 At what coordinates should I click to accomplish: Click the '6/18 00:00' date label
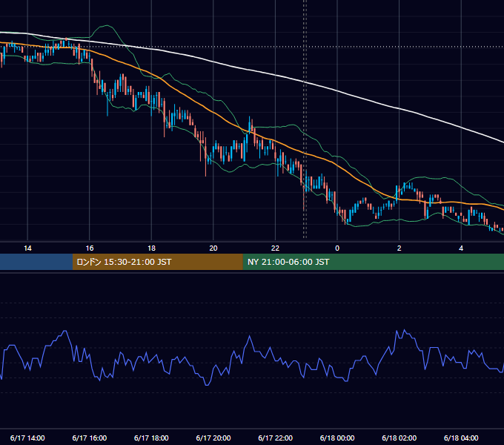pos(337,438)
